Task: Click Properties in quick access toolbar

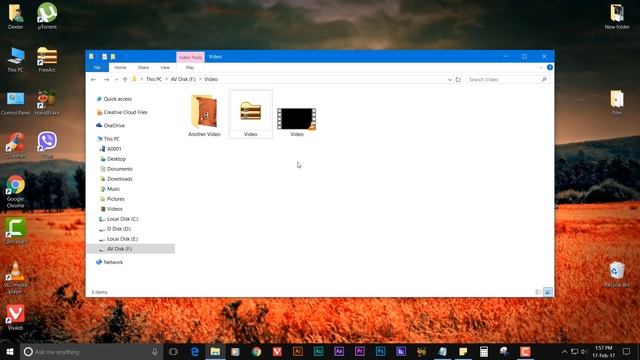Action: 104,57
